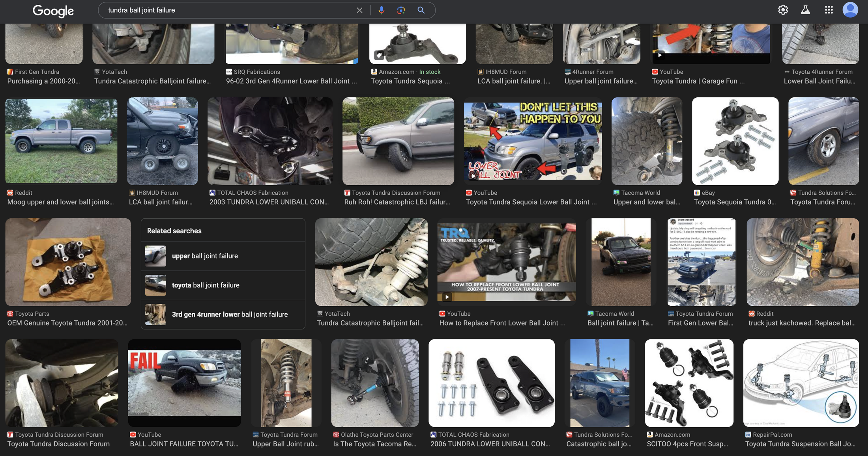This screenshot has width=868, height=456.
Task: Click the search text field
Action: click(229, 10)
